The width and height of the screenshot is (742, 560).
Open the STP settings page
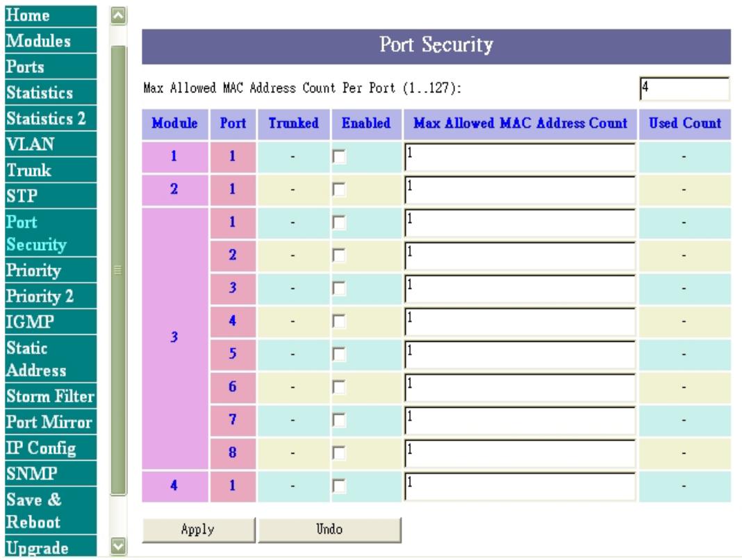point(51,196)
